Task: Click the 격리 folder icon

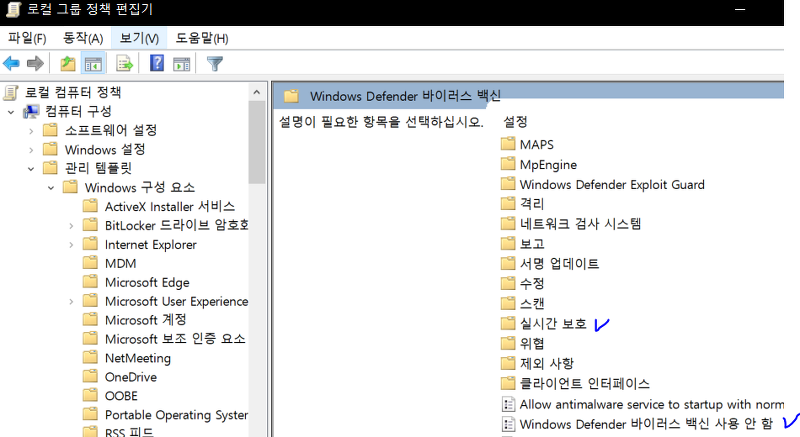Action: (508, 204)
